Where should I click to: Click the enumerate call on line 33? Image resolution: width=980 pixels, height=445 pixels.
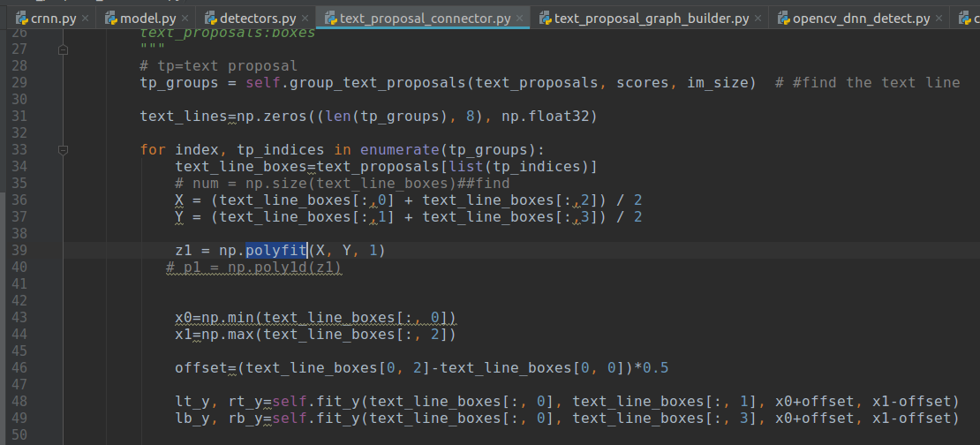tap(400, 150)
